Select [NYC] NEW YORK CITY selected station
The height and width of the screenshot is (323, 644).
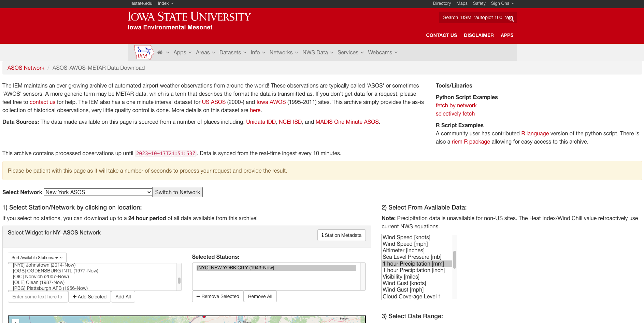tap(276, 268)
